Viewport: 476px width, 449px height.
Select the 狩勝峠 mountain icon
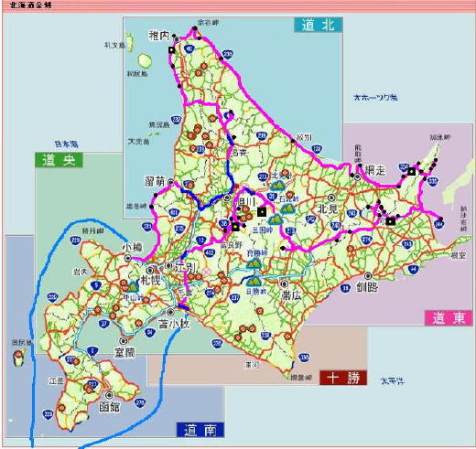254,263
